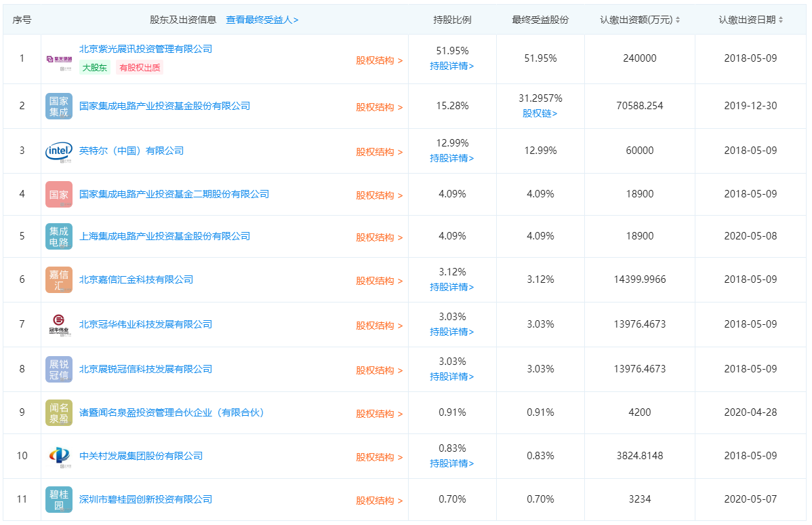The height and width of the screenshot is (525, 812).
Task: Click the Intel company logo icon
Action: 59,151
